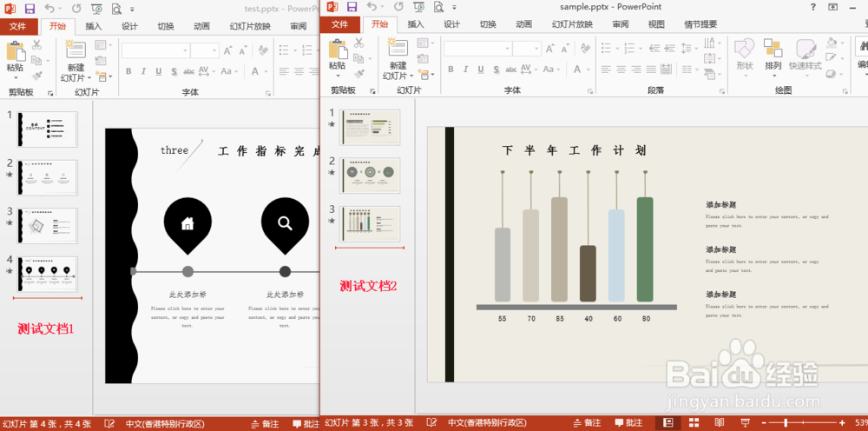
Task: Click Format Painter brush in sample.pptx window
Action: (359, 74)
